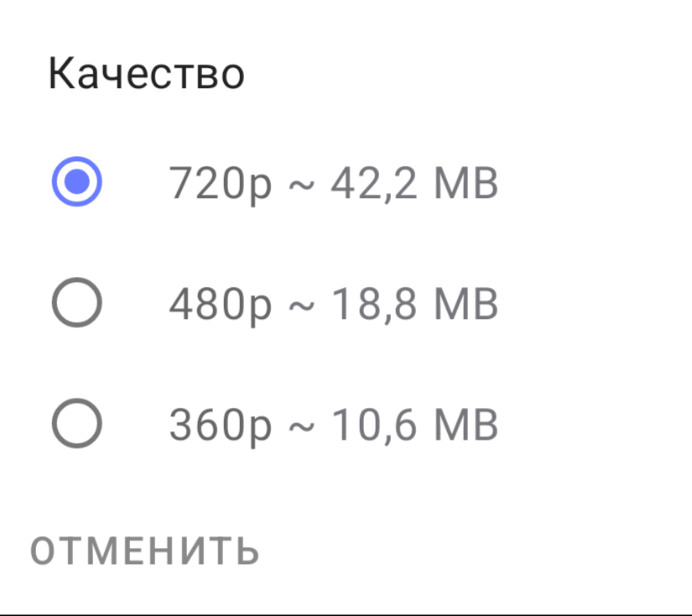692x616 pixels.
Task: Choose the 720p ~ 42,2 MB label
Action: click(x=333, y=184)
